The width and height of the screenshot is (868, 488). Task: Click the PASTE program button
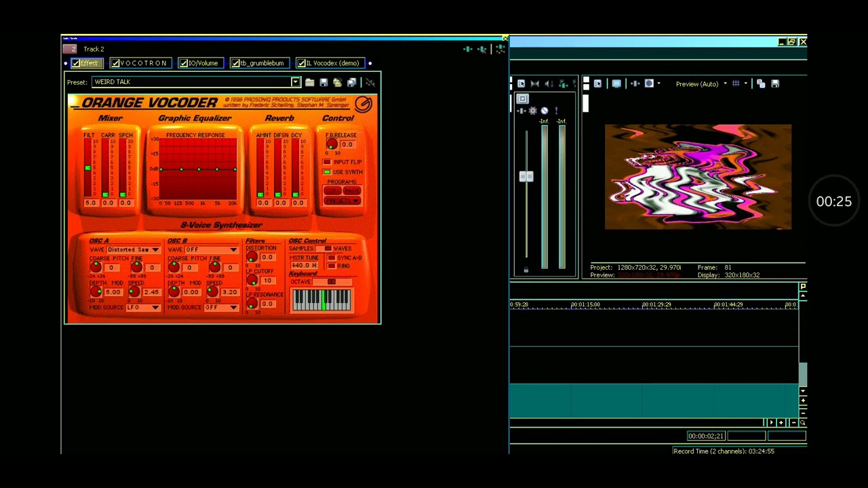click(x=352, y=191)
